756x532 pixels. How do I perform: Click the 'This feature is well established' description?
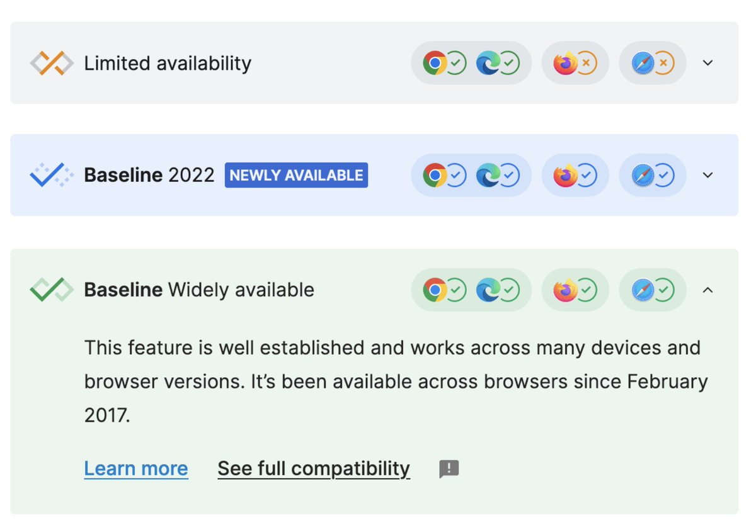396,382
